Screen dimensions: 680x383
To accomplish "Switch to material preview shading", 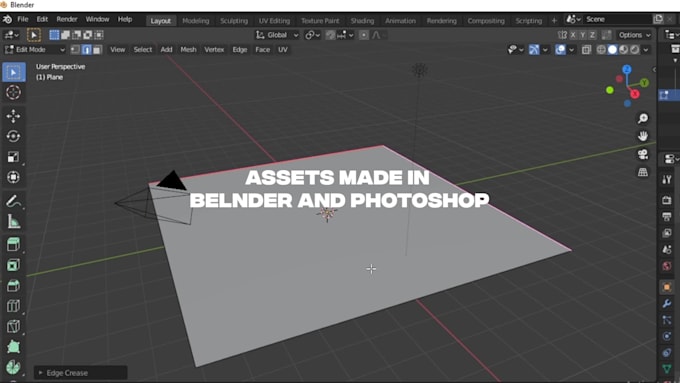I will [623, 50].
